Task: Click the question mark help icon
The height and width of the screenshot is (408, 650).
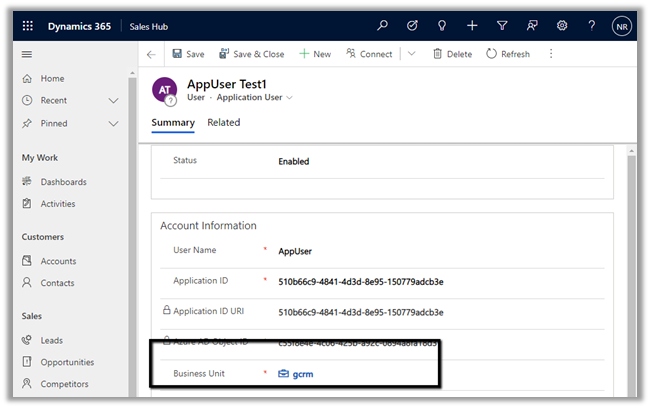Action: 592,26
